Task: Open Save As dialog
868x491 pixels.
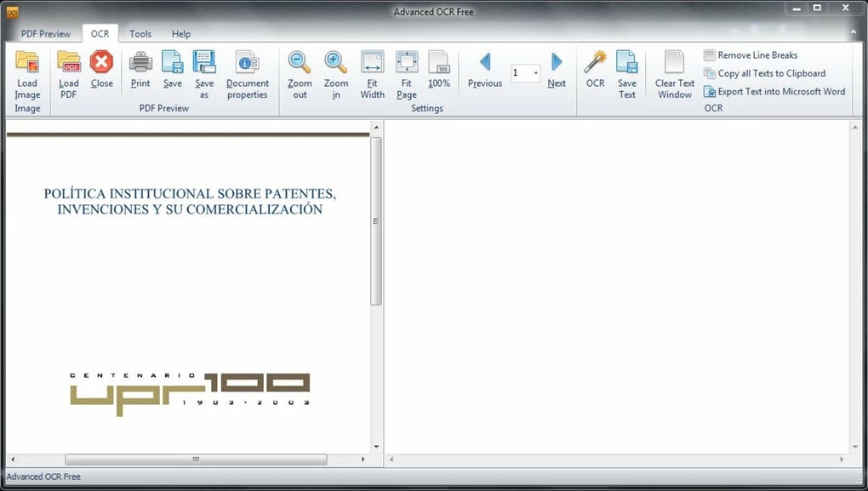Action: point(204,74)
